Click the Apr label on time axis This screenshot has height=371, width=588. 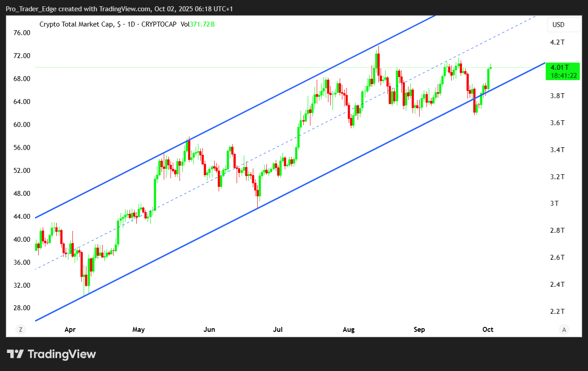70,330
